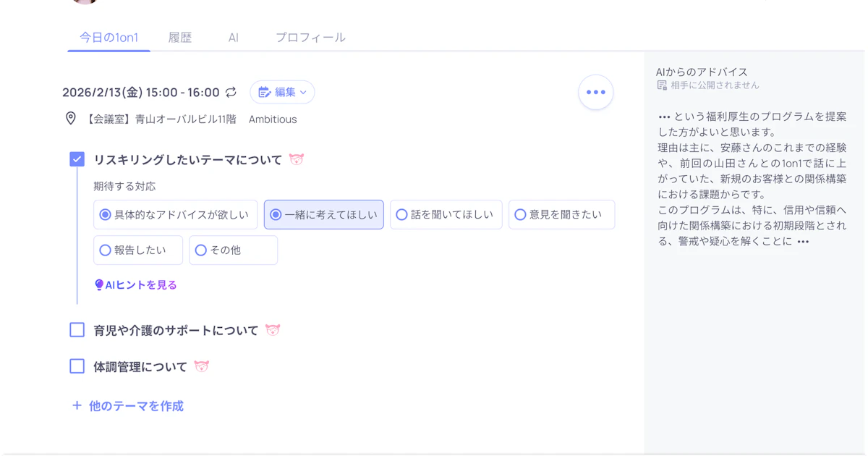This screenshot has width=868, height=456.
Task: Click the private note icon under AIからのアドバイス
Action: click(x=662, y=85)
